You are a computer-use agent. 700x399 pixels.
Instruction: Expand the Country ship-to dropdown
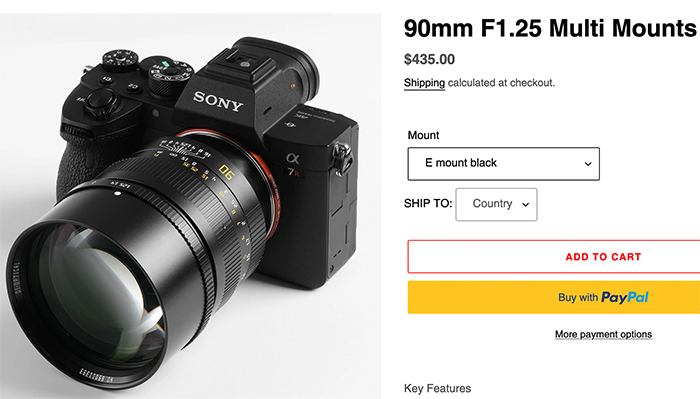point(496,204)
